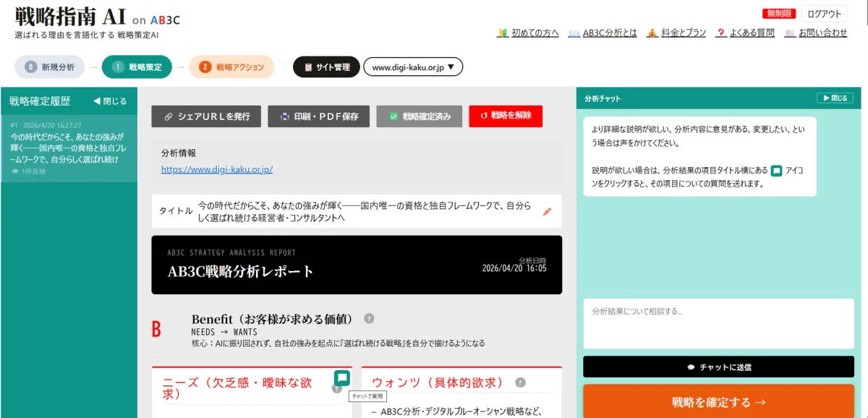Collapse the 戦略確定履歴 sidebar with 閉じる
The image size is (868, 418).
[110, 101]
